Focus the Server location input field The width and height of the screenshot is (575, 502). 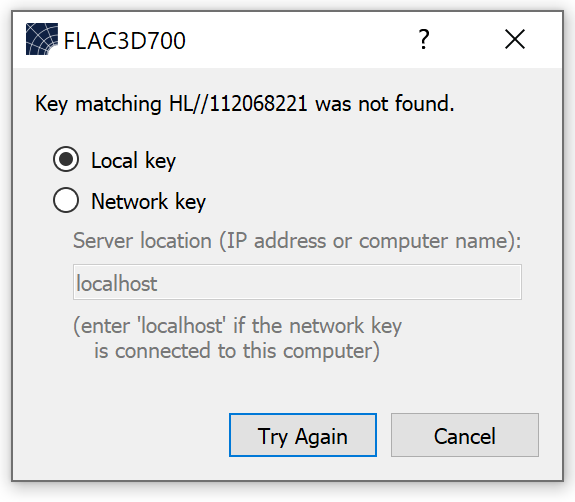click(297, 282)
